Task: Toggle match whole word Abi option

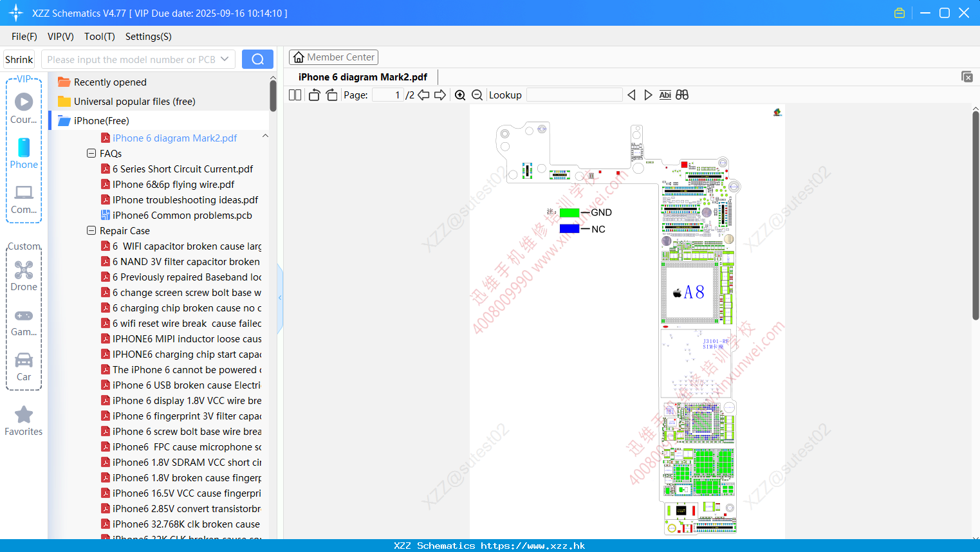Action: pos(665,95)
